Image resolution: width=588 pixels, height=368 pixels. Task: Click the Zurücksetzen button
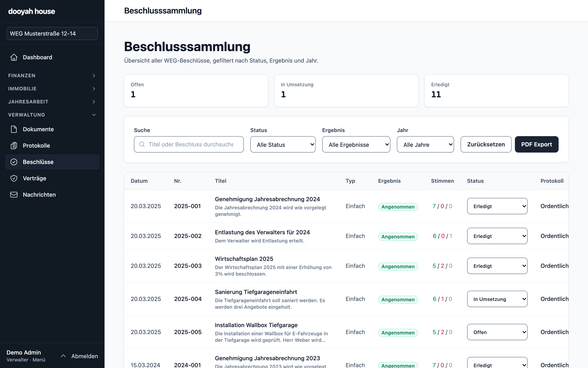[486, 144]
